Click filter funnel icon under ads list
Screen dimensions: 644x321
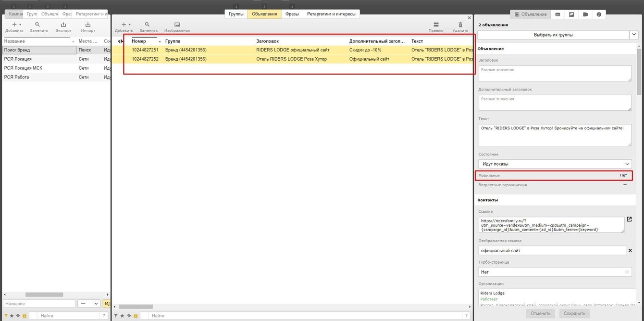click(116, 316)
